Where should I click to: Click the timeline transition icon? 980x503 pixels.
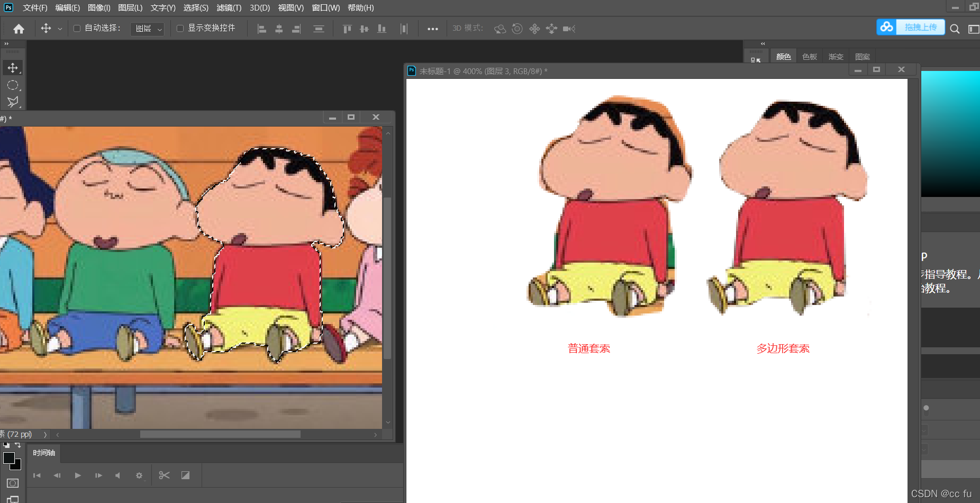click(x=185, y=475)
